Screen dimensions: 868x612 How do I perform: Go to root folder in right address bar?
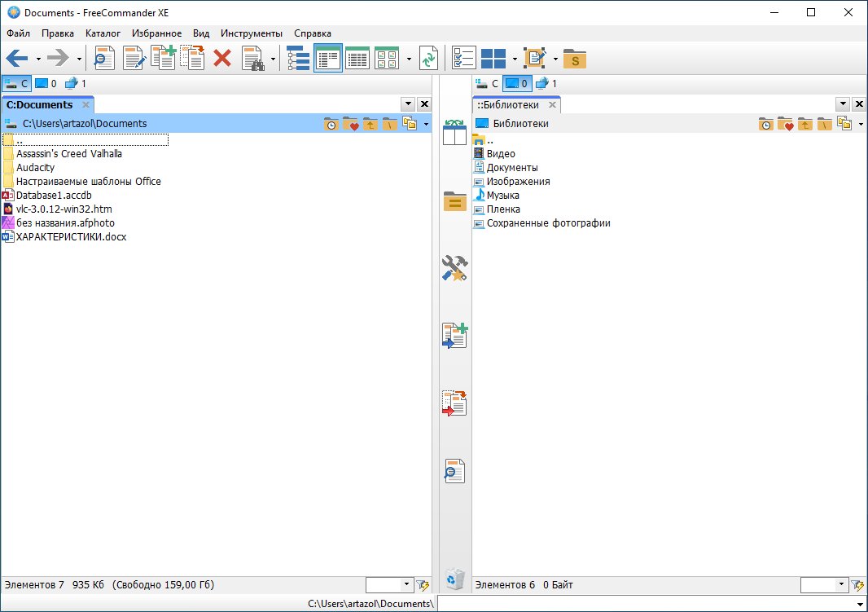point(824,124)
